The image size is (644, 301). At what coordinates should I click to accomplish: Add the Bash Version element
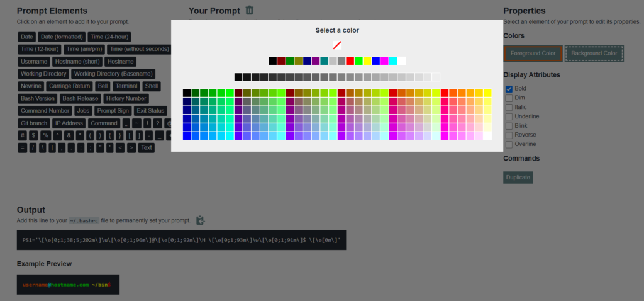pyautogui.click(x=38, y=99)
